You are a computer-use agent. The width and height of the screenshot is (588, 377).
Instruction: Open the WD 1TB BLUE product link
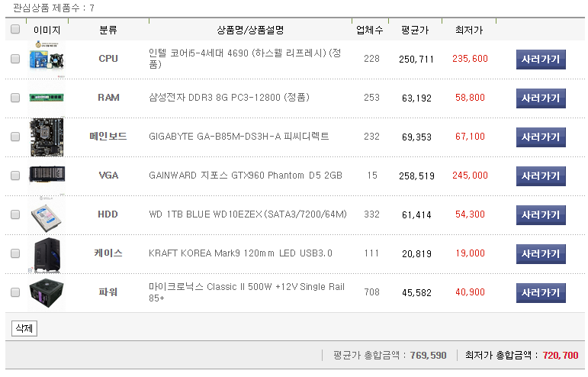tap(247, 214)
